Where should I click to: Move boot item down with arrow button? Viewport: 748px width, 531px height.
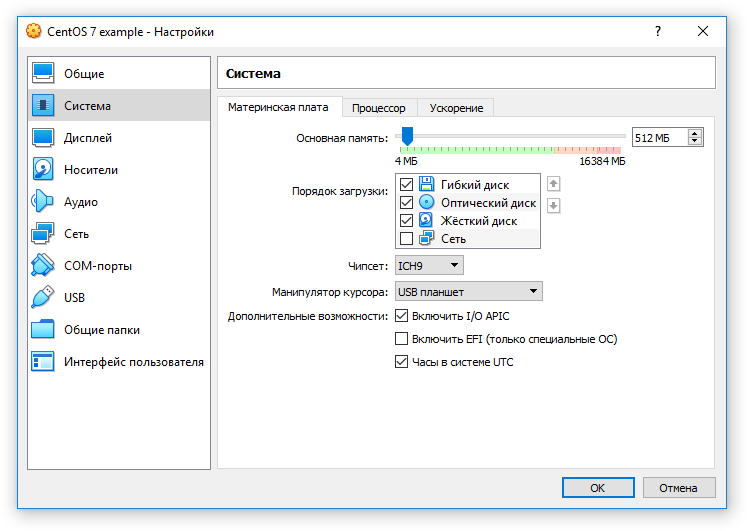tap(553, 206)
